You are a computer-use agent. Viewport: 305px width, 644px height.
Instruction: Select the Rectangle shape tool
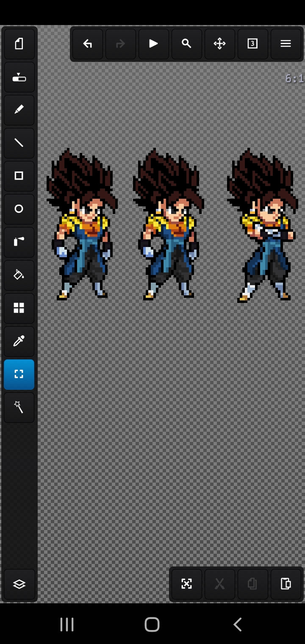pos(19,176)
